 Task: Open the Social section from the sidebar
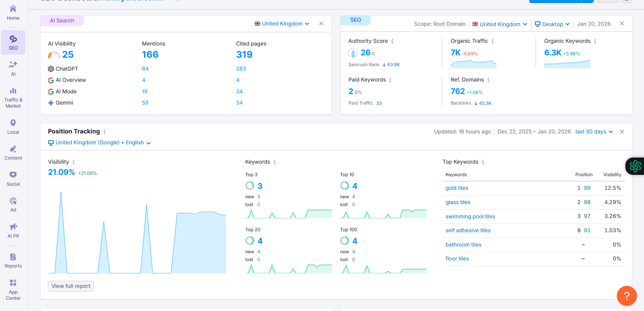tap(13, 178)
